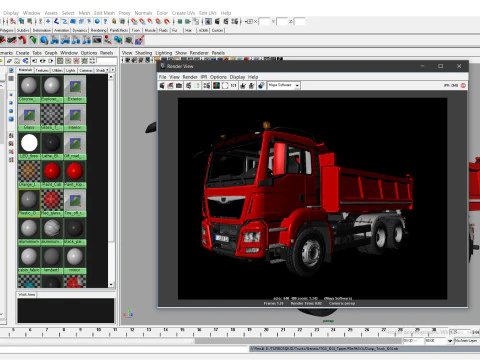The image size is (480, 360).
Task: Click the X coordinate input field
Action: pos(264,22)
